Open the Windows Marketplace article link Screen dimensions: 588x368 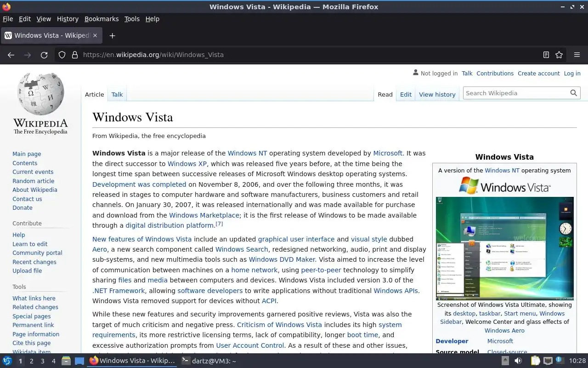pyautogui.click(x=204, y=215)
